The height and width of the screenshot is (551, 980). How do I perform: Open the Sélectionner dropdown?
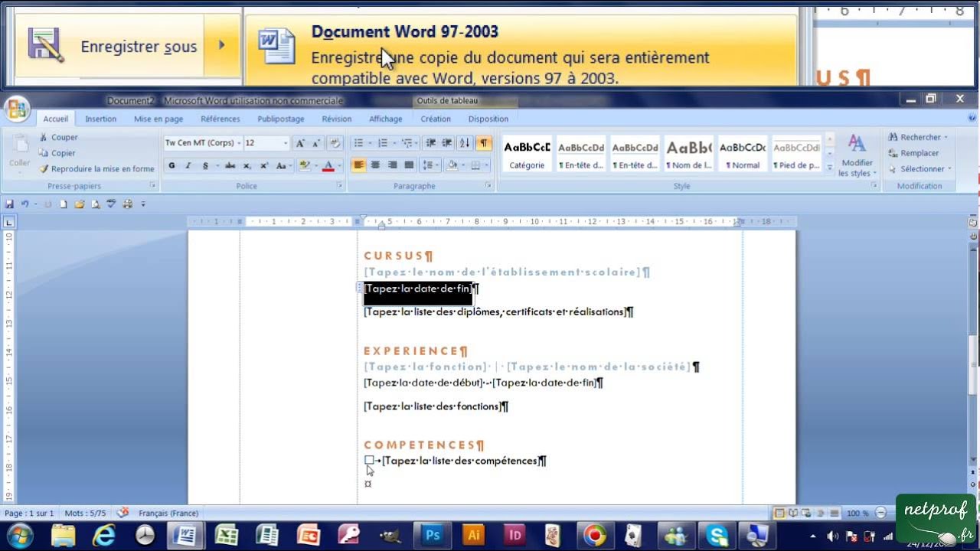(x=920, y=169)
